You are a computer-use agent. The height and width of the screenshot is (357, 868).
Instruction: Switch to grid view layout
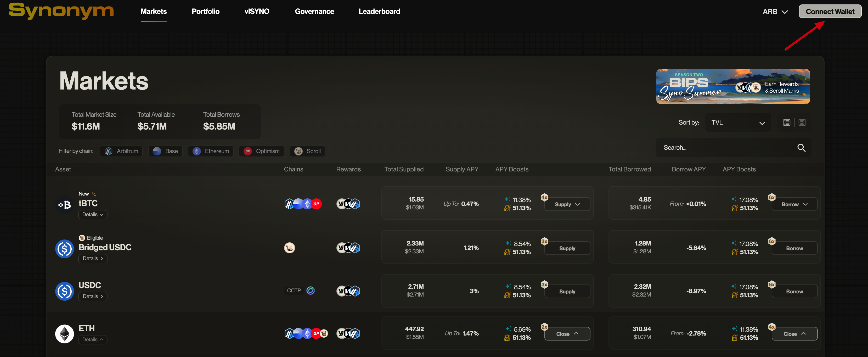coord(802,123)
